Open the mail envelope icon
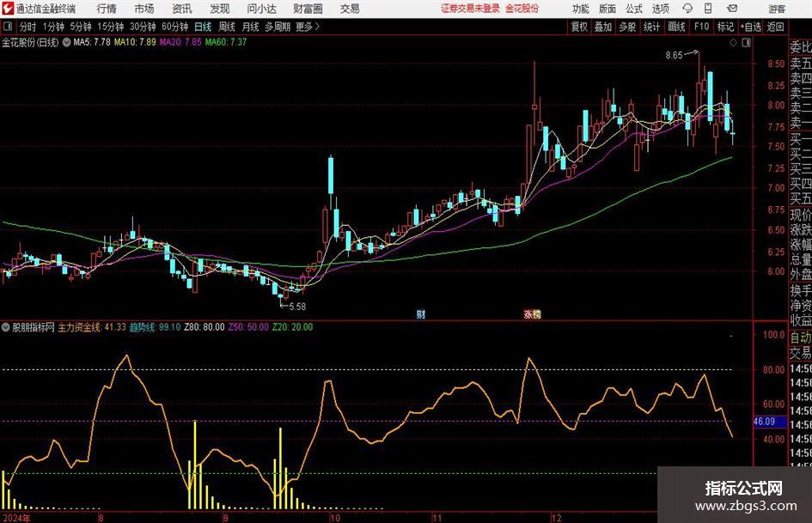Viewport: 812px width, 523px height. pyautogui.click(x=732, y=9)
